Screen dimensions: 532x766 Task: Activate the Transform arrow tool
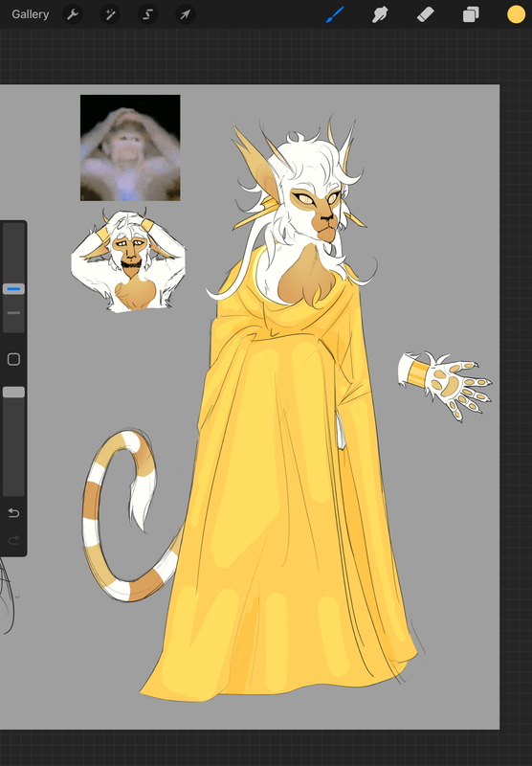(x=186, y=14)
